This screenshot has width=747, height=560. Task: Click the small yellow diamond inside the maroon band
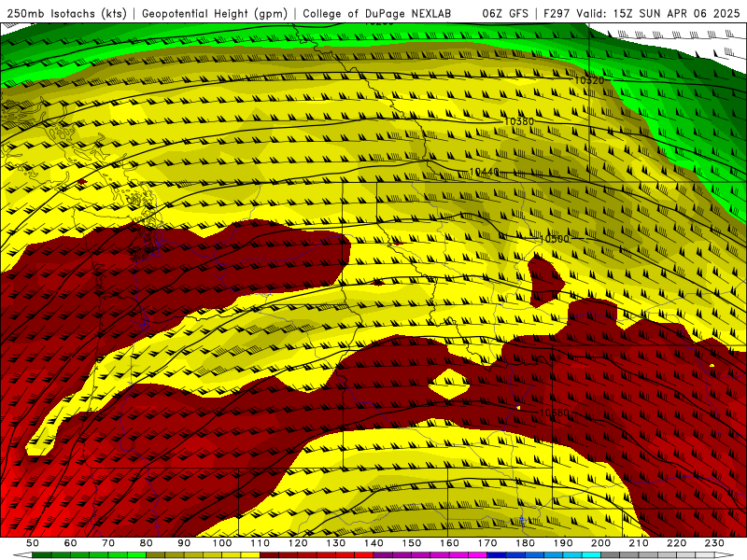point(448,384)
